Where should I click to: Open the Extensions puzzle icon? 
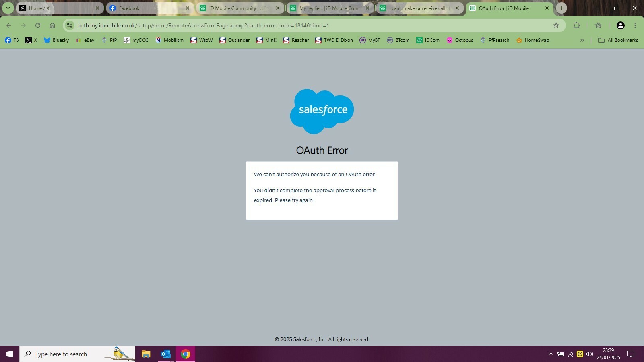point(576,25)
